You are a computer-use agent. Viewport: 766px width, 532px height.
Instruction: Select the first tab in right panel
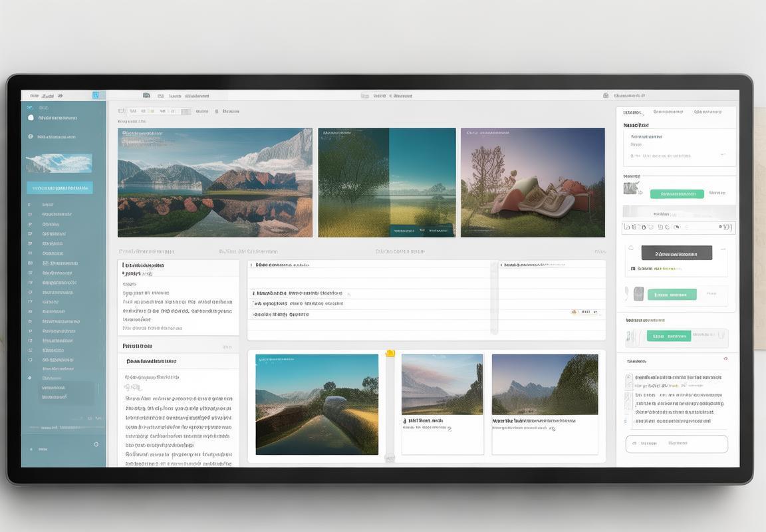[633, 112]
